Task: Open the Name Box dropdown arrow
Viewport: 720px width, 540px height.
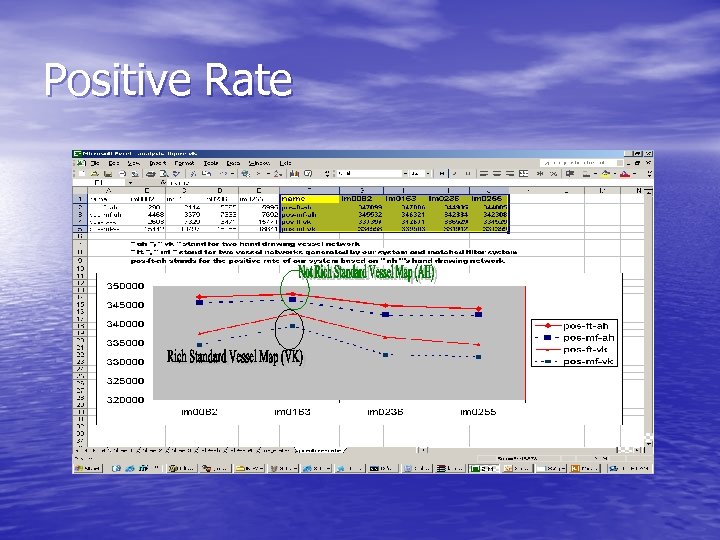Action: [130, 182]
